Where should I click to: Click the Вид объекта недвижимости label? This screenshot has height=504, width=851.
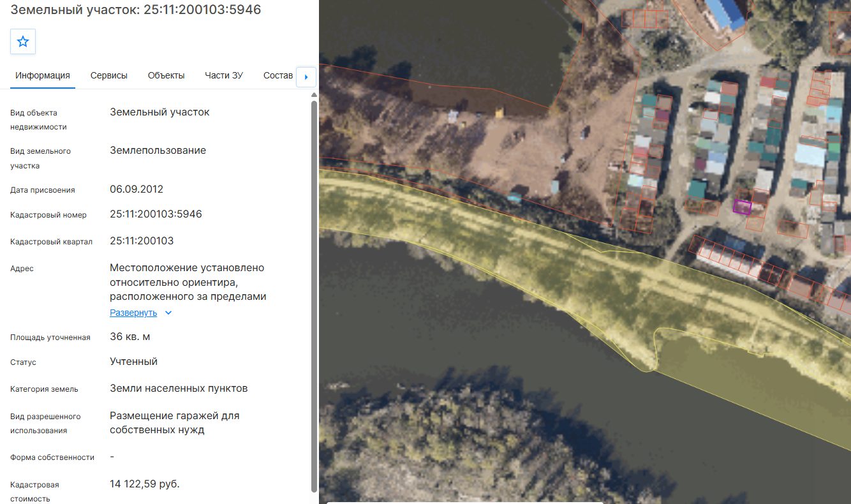[38, 119]
